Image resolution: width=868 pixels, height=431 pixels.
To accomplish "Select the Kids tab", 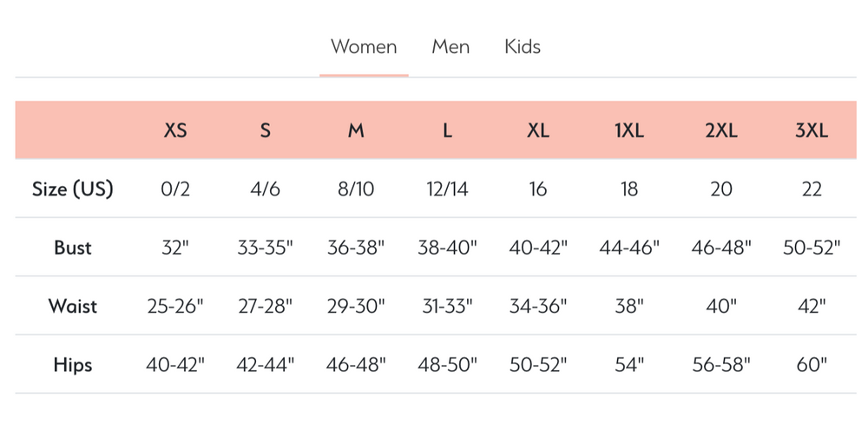I will (523, 47).
